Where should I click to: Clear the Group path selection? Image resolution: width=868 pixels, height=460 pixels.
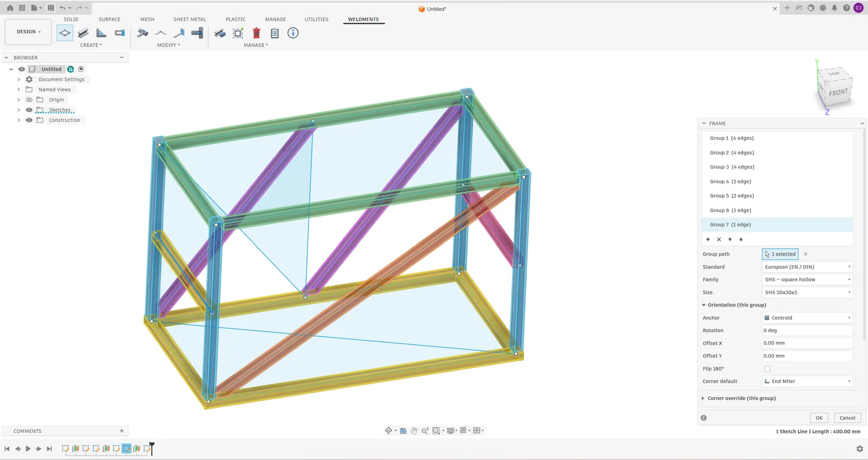[806, 254]
